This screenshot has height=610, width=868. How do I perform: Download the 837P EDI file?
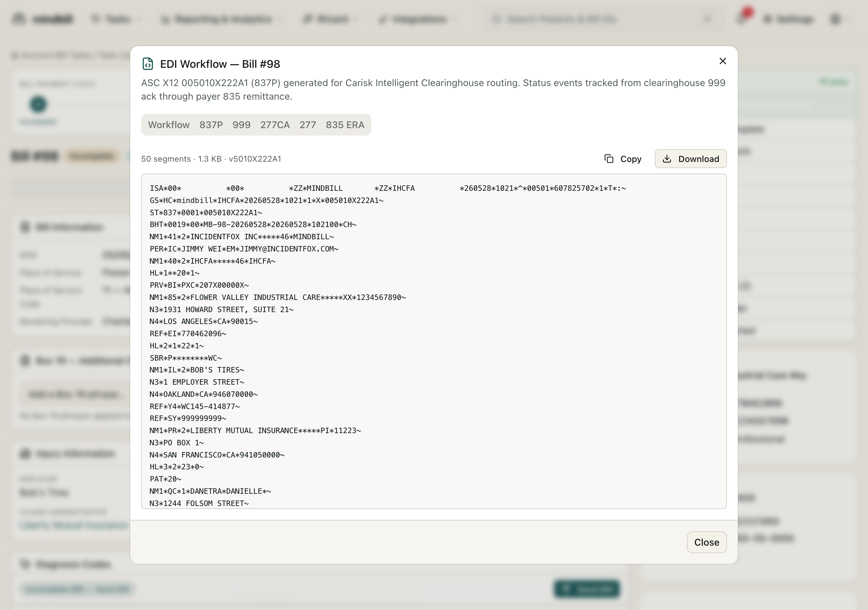[x=691, y=159]
